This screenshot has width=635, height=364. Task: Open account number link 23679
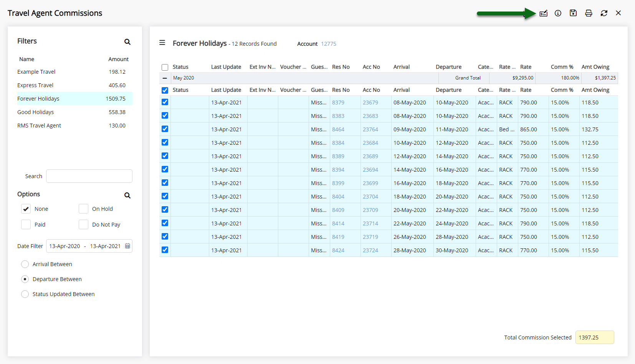pos(370,103)
